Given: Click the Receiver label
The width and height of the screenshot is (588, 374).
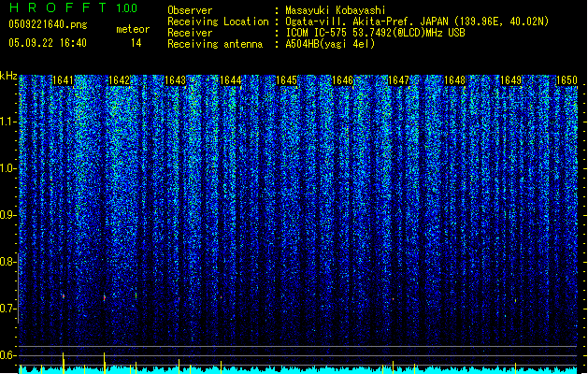Looking at the screenshot, I should pos(190,33).
